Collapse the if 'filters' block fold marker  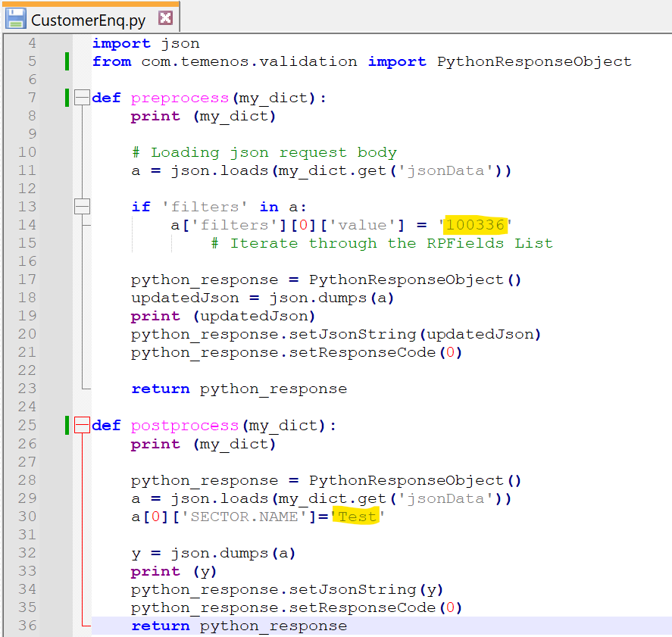tap(82, 207)
